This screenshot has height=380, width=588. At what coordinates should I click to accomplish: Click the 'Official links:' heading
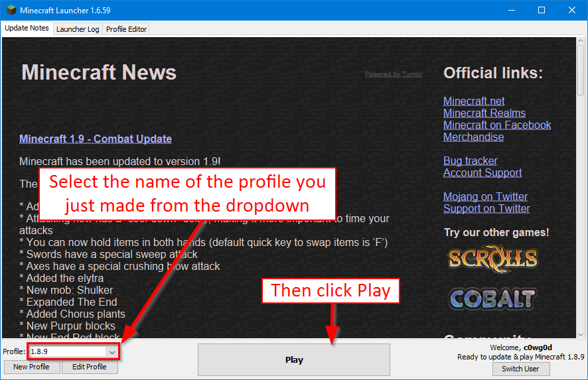(493, 73)
